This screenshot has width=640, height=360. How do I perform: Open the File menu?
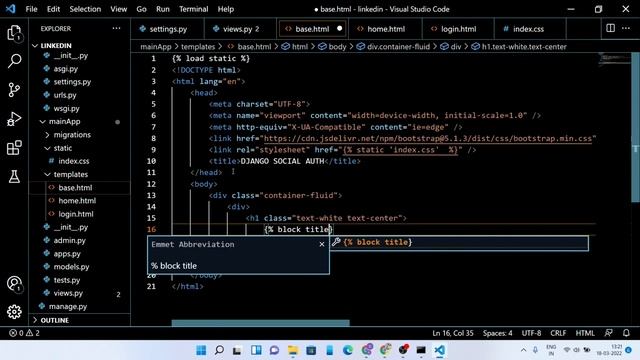[x=31, y=9]
